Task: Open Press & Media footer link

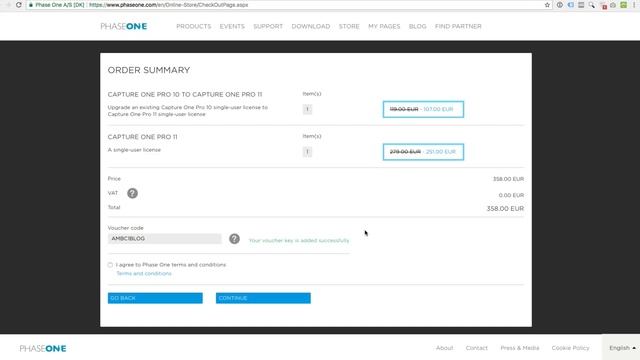Action: click(520, 348)
